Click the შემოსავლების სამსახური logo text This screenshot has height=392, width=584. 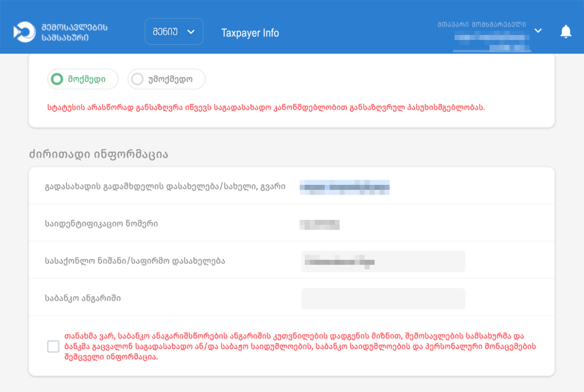click(75, 32)
